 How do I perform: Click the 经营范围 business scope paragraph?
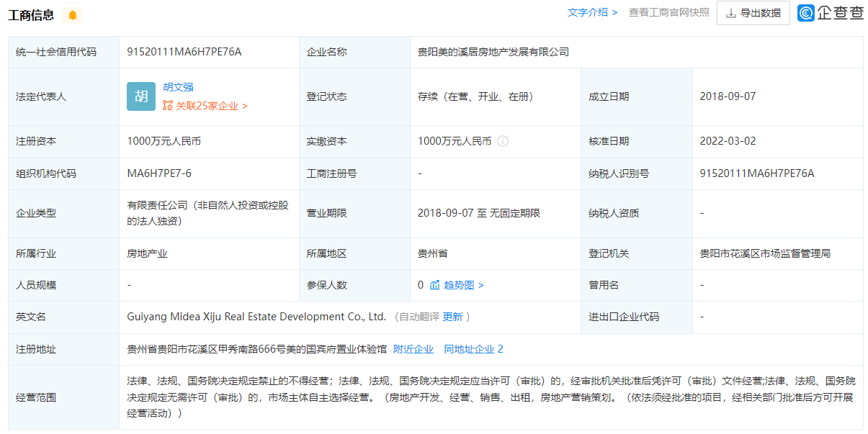tap(491, 397)
